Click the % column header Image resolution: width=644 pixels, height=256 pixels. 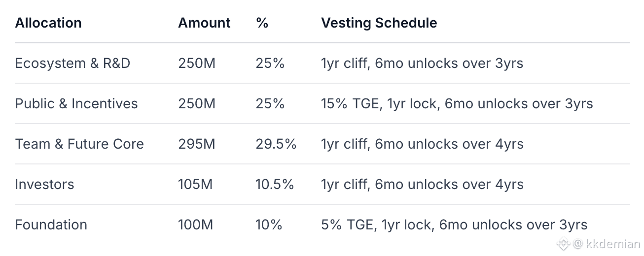262,23
